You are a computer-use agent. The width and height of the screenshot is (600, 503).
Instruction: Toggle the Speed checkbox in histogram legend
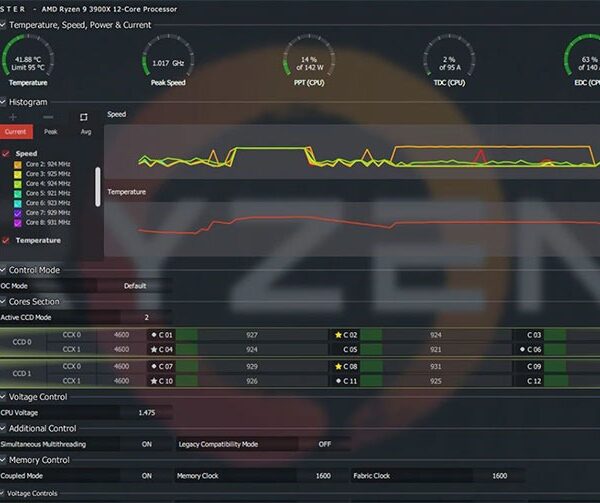6,153
